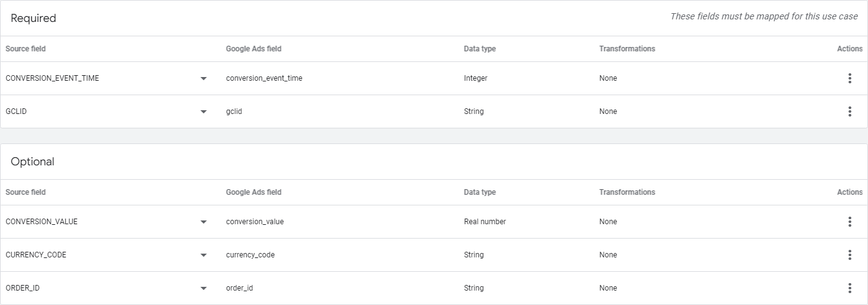Click the order_id Google Ads field

(x=239, y=288)
